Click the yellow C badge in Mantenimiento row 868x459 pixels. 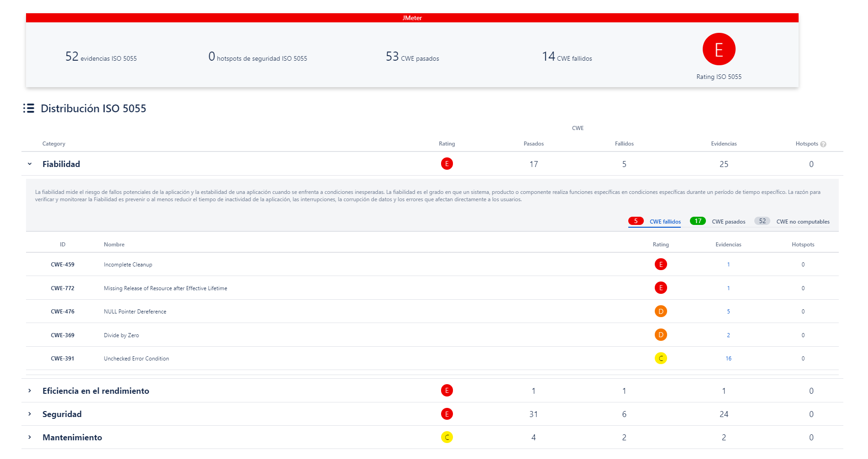447,437
